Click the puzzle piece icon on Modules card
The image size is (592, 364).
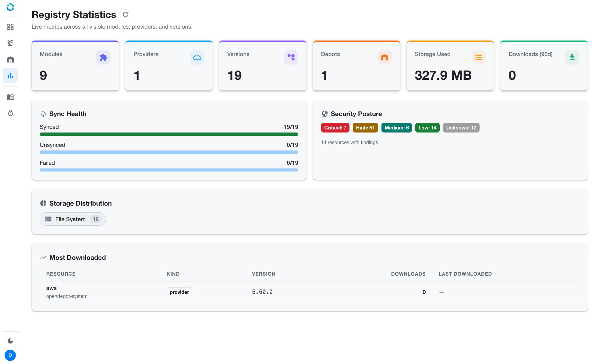click(x=103, y=57)
